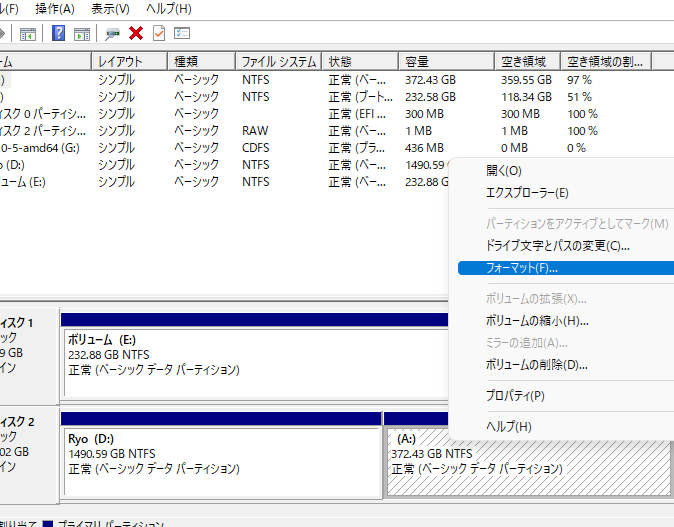This screenshot has height=527, width=674.
Task: Click the Show/Hide Console Tree toolbar icon
Action: click(28, 34)
